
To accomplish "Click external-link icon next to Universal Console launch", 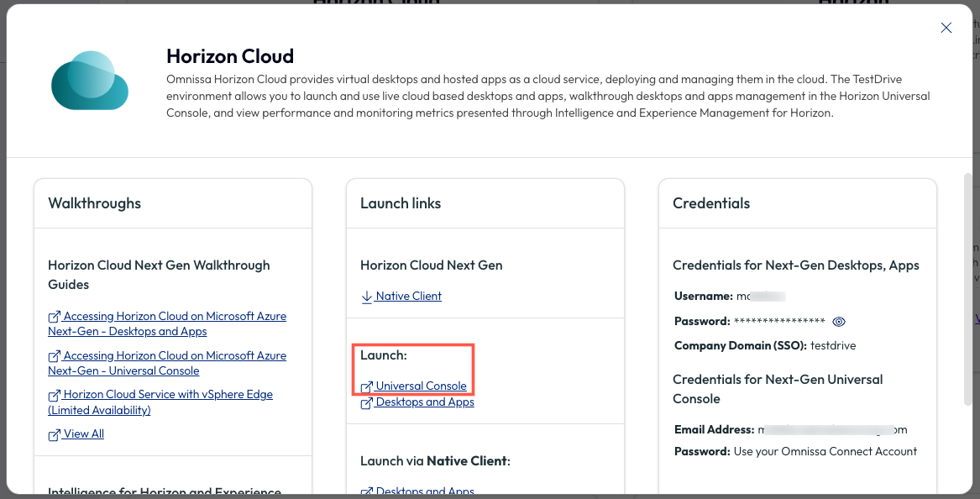I will 366,387.
